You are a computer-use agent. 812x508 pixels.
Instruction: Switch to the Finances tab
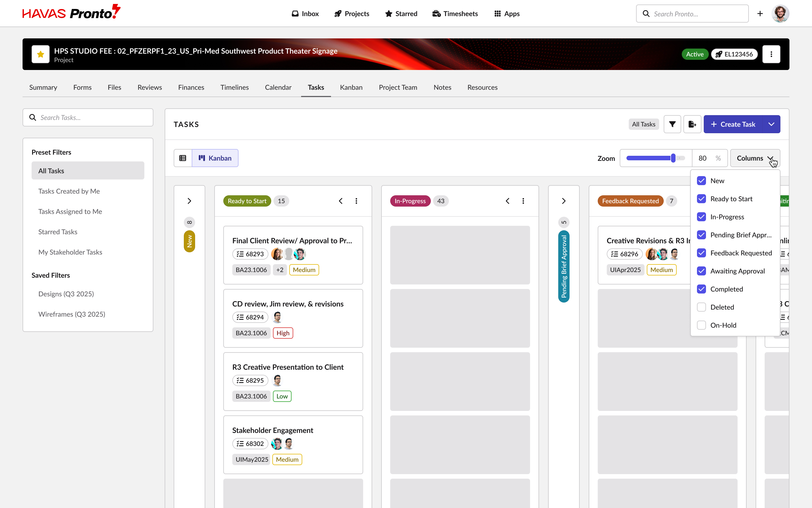point(191,87)
